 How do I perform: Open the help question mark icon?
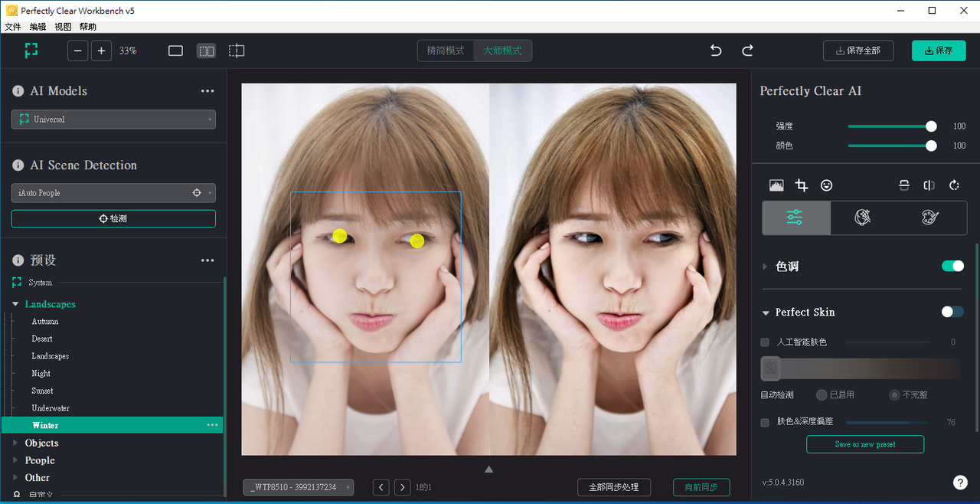click(x=960, y=483)
